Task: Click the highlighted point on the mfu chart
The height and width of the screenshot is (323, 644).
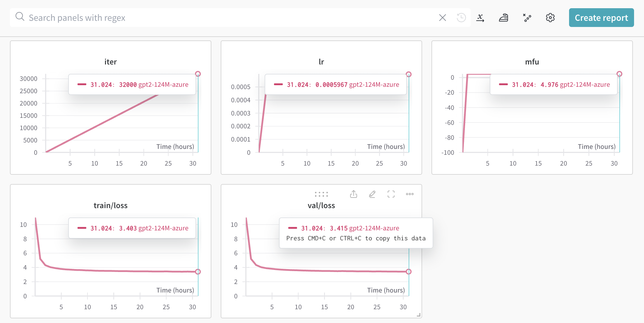Action: [x=619, y=74]
